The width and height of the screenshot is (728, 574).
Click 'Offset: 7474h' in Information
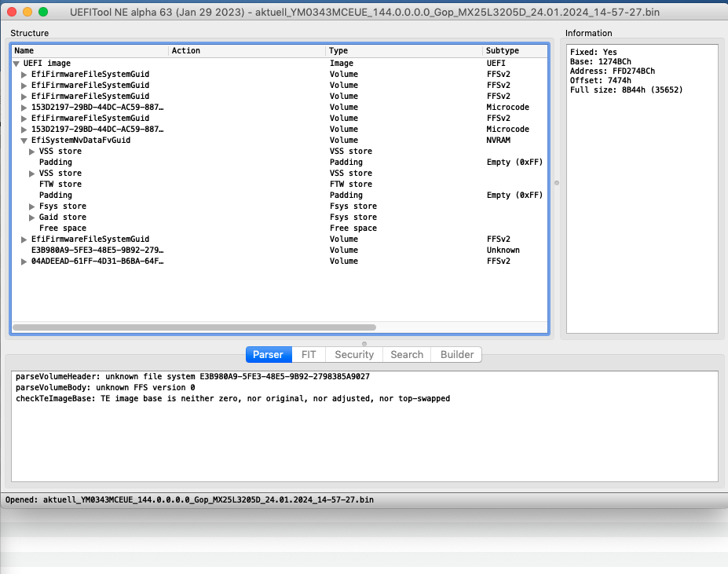[x=601, y=80]
